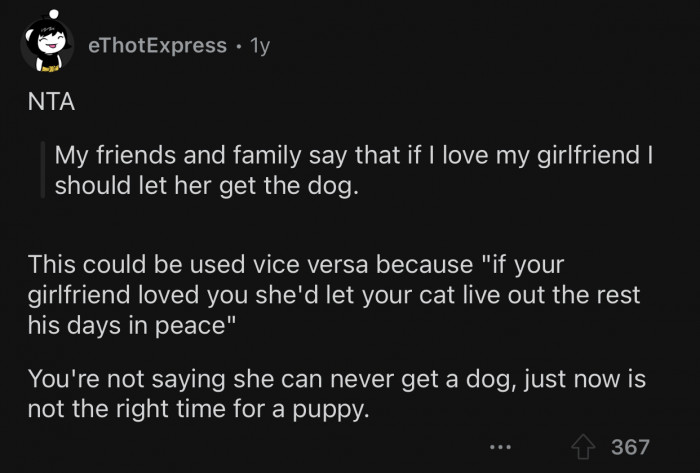The width and height of the screenshot is (700, 473).
Task: Upvote the eThotExpress comment
Action: click(x=584, y=445)
